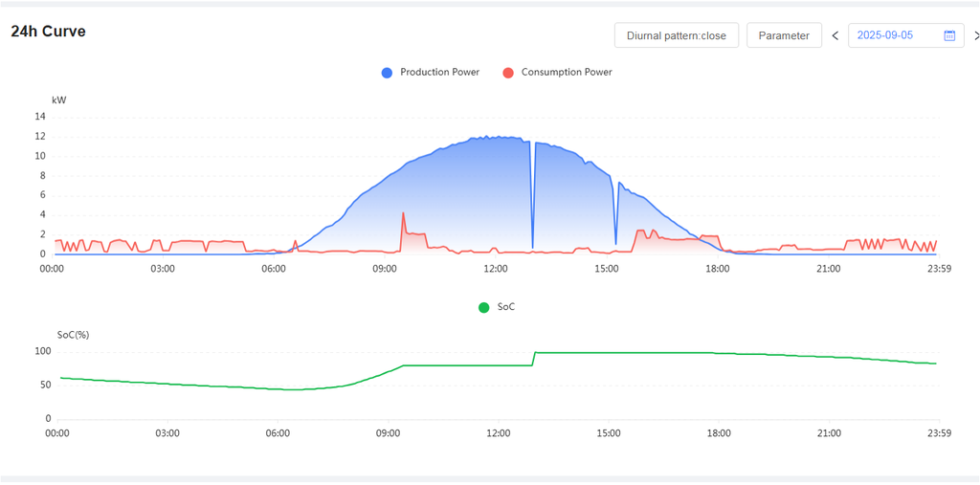Toggle Production Power series via legend label
This screenshot has height=485, width=980.
pos(439,73)
